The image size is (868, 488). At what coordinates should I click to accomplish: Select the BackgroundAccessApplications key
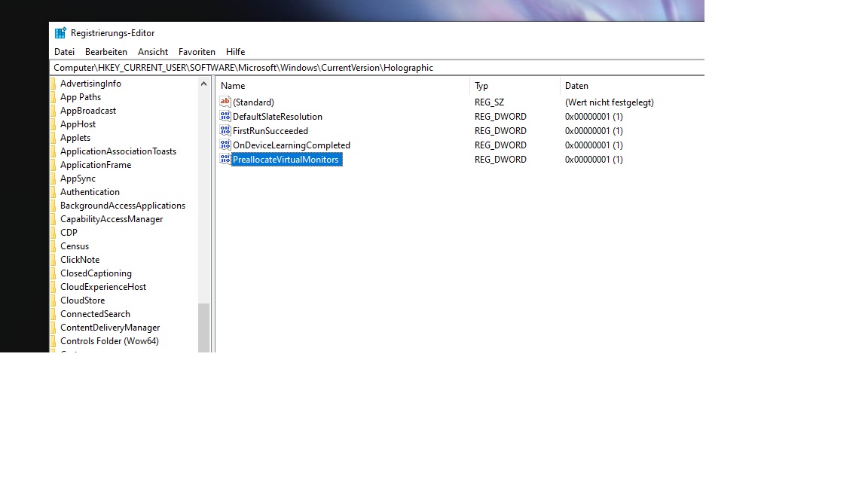point(122,206)
